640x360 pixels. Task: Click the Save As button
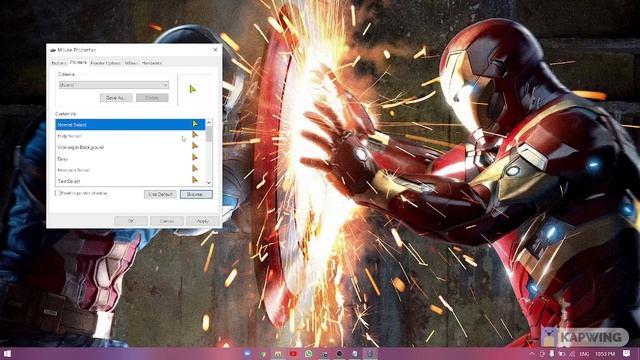click(116, 98)
